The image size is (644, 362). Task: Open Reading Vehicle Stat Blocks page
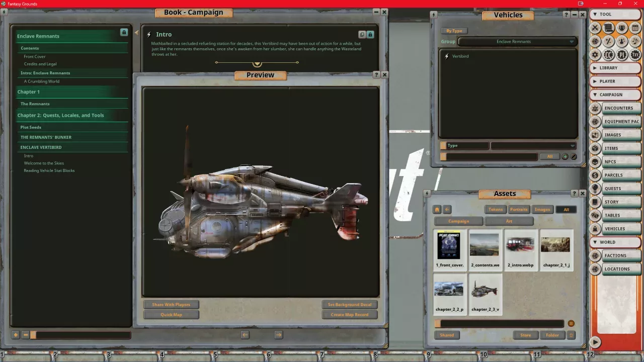pyautogui.click(x=49, y=170)
